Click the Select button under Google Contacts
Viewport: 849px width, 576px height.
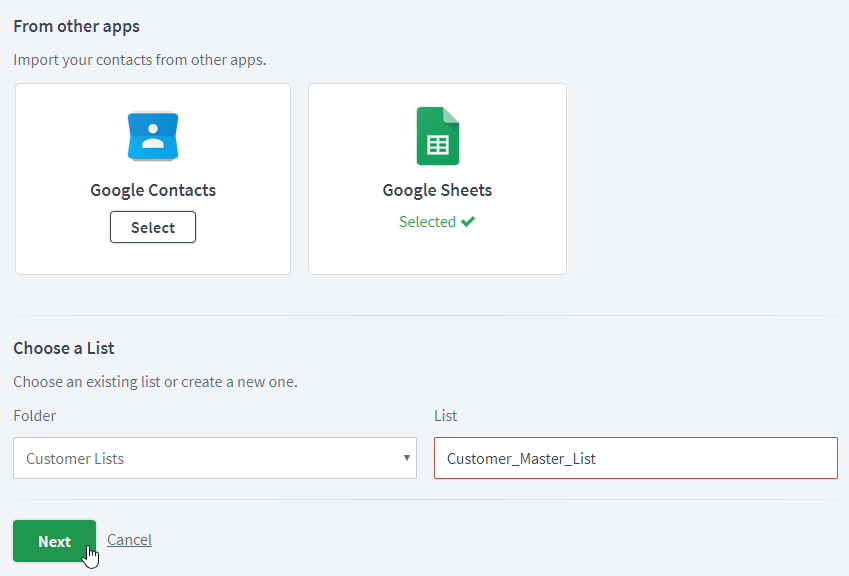click(153, 227)
